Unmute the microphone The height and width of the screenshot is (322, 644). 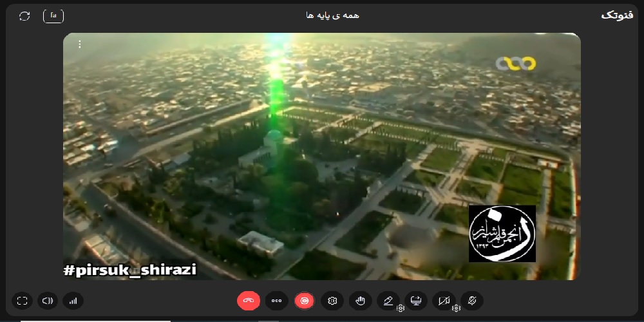click(x=472, y=301)
